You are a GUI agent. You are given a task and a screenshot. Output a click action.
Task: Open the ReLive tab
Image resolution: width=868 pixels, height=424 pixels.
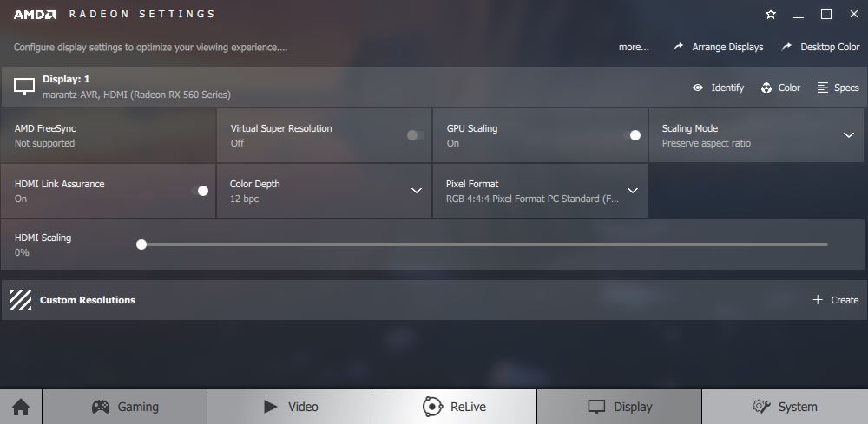pos(454,407)
